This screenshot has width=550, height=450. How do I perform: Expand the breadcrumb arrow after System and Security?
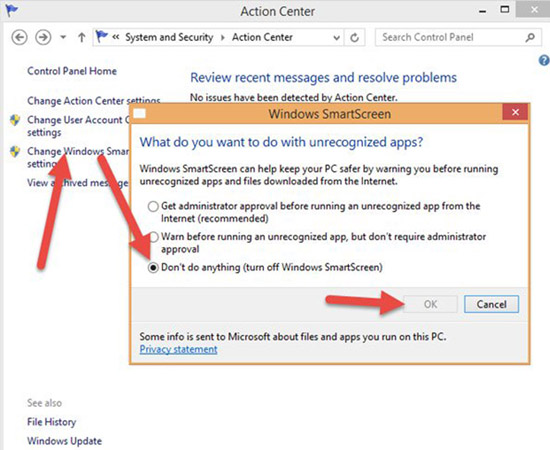coord(222,38)
